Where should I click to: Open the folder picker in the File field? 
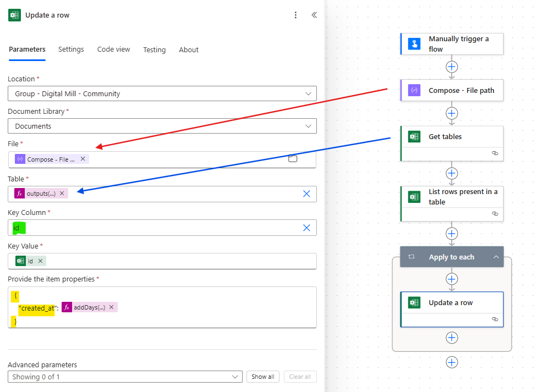[x=293, y=158]
